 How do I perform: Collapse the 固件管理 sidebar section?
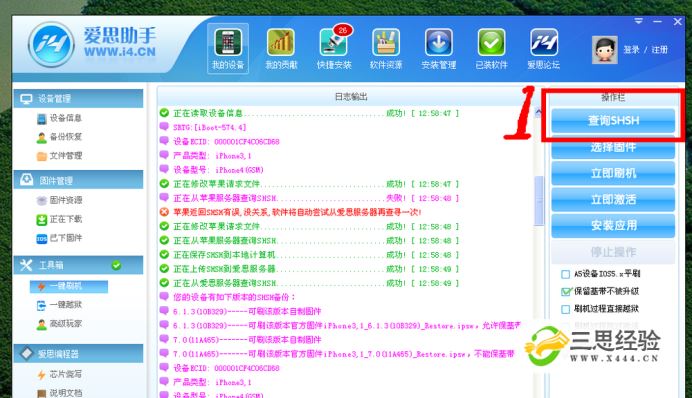(x=79, y=180)
